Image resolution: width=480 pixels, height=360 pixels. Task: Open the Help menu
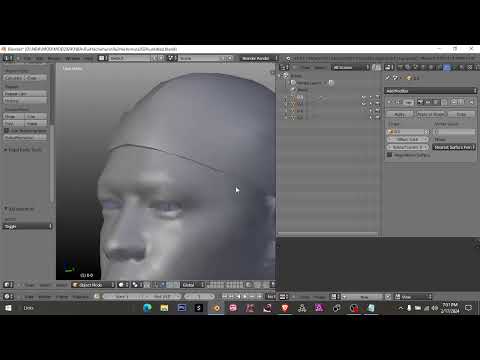[x=88, y=58]
